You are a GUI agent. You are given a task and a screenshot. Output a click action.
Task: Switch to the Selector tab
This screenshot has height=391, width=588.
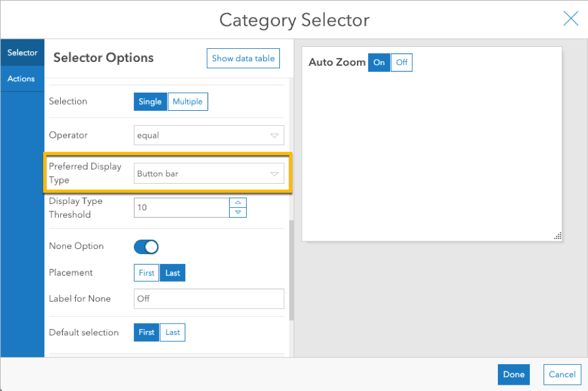coord(23,53)
